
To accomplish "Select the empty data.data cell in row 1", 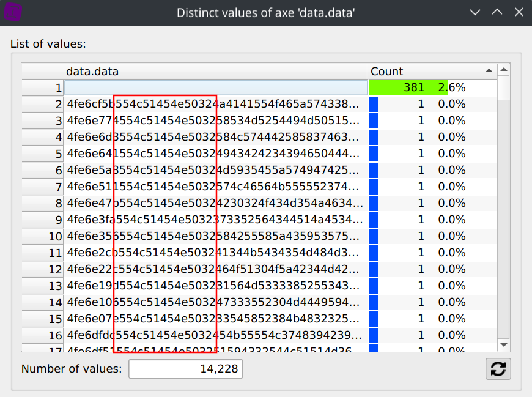I will click(215, 87).
